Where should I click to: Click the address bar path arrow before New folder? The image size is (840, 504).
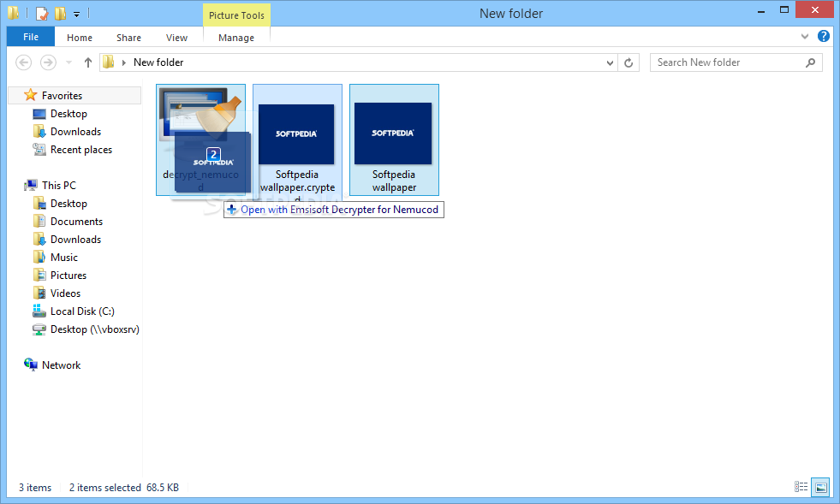(x=124, y=62)
